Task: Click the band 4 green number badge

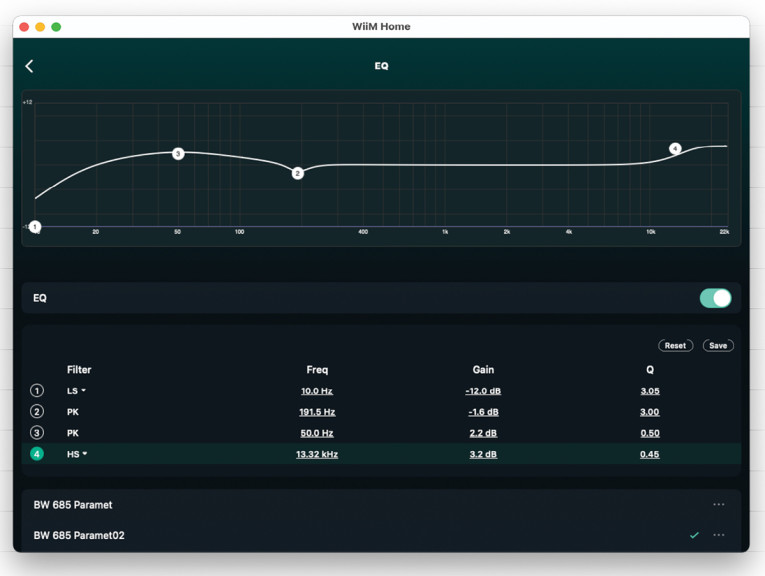Action: 37,454
